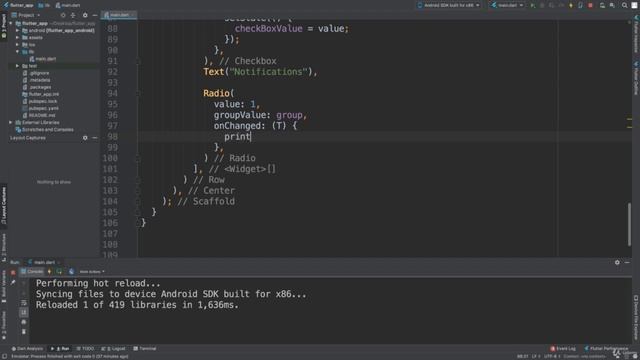Click soft-wrap icon in console sidebar

click(x=24, y=302)
